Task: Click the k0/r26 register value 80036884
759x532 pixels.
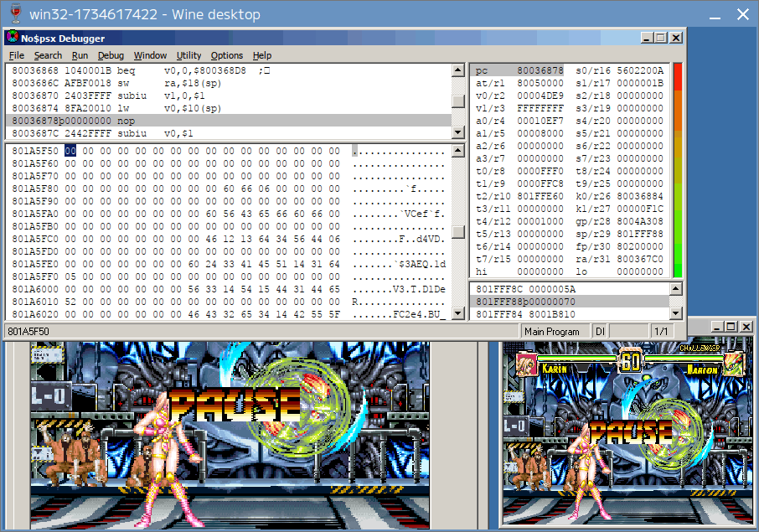Action: click(x=640, y=197)
